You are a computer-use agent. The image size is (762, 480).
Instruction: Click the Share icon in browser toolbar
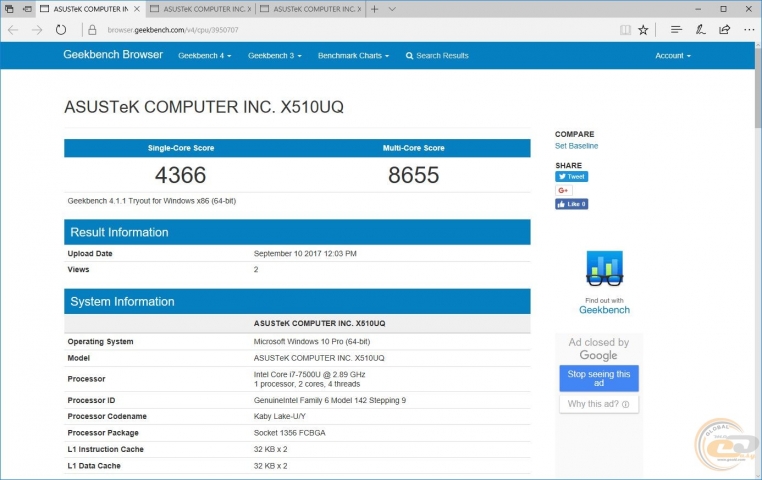(x=725, y=30)
